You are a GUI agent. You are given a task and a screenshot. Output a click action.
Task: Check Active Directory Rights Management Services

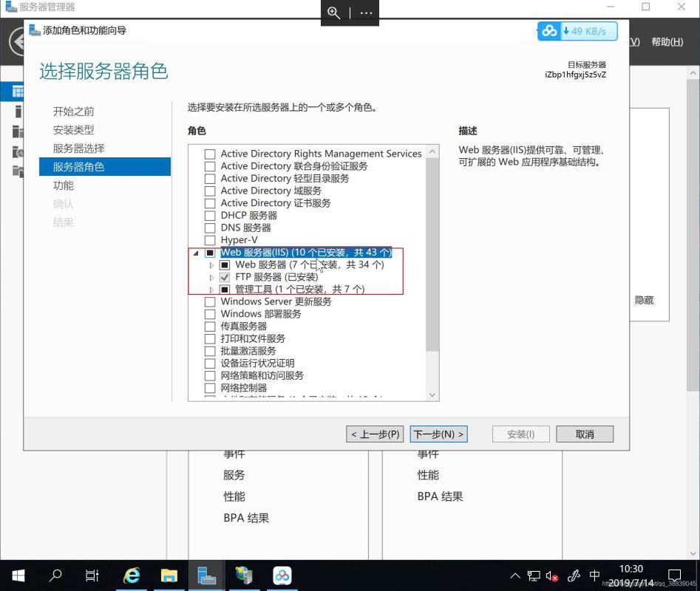pos(210,154)
